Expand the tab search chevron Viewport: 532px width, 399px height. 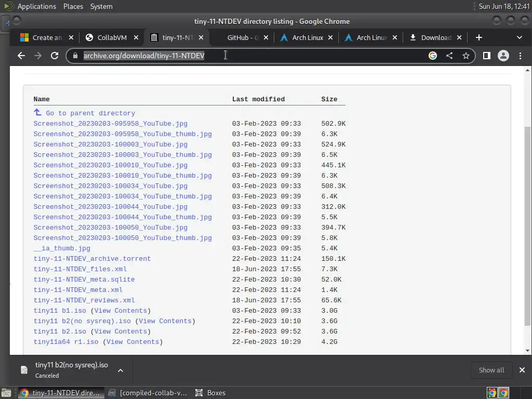tap(520, 37)
